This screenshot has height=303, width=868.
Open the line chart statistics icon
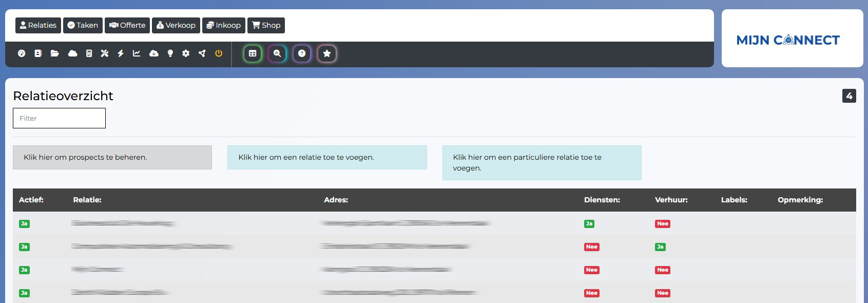137,53
